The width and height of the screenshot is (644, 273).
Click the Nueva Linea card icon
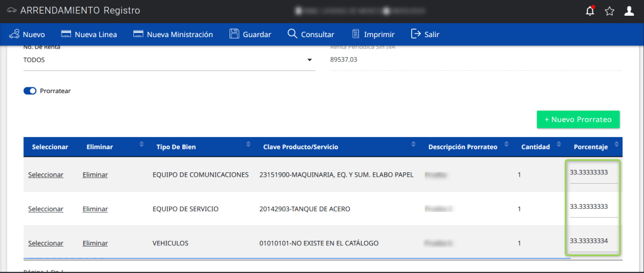(67, 34)
